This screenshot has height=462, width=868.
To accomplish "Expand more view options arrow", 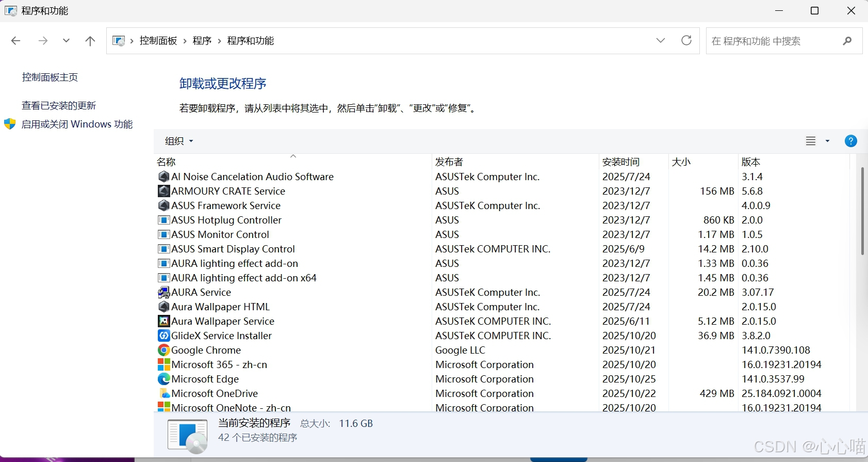I will coord(828,141).
